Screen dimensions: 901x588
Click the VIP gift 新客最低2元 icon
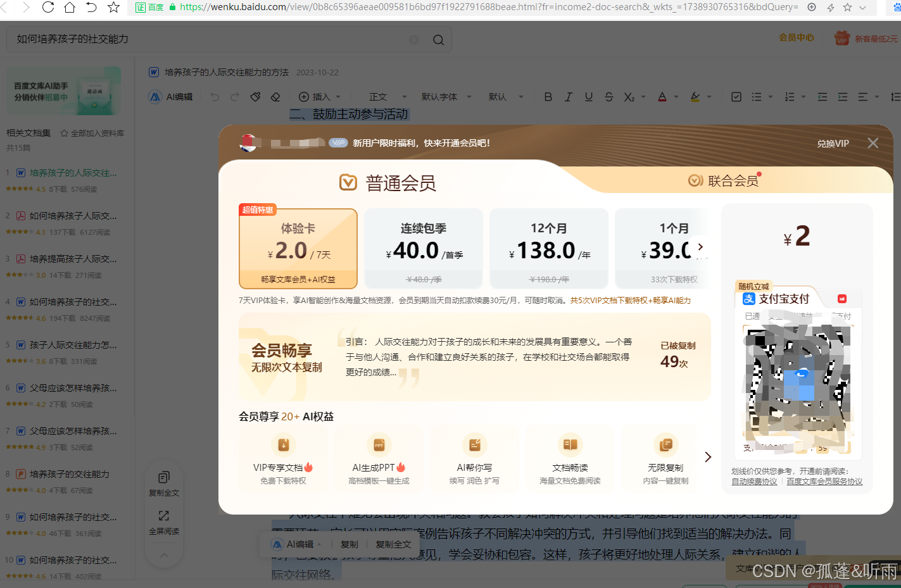[841, 38]
